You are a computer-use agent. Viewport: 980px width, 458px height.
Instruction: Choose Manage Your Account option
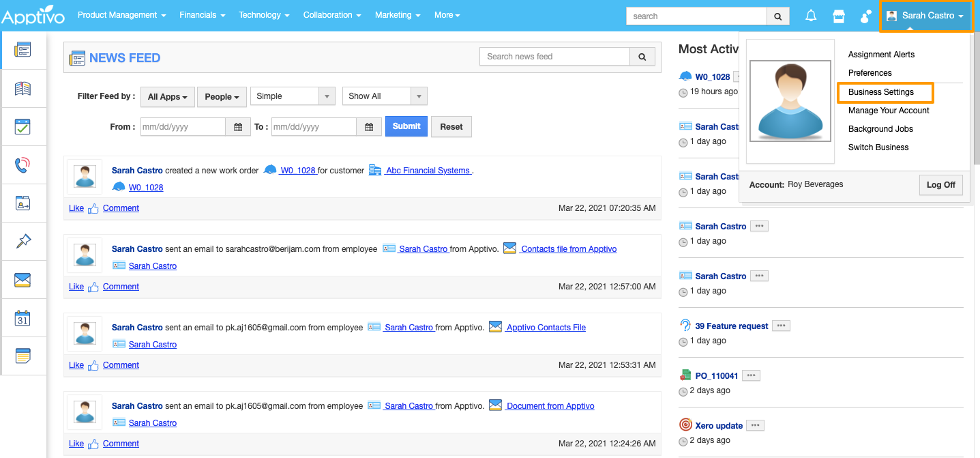(x=889, y=111)
